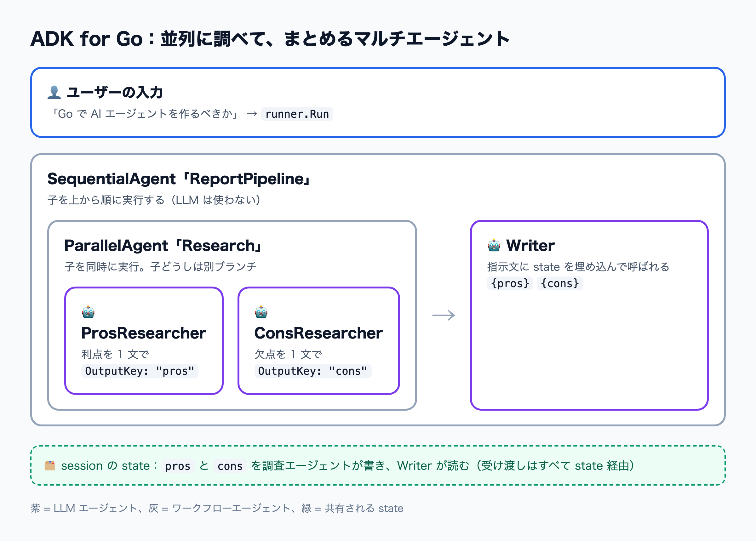Image resolution: width=756 pixels, height=541 pixels.
Task: Select the OutputKey: "pros" code label
Action: [x=140, y=371]
